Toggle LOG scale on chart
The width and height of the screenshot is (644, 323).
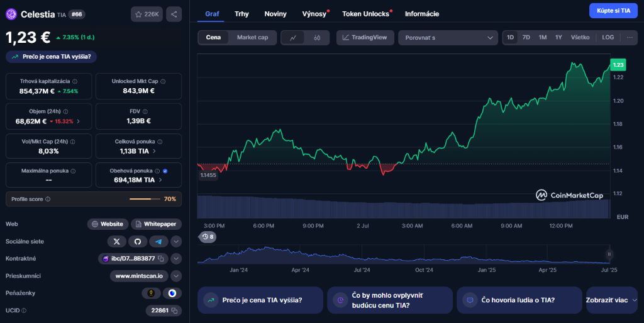point(608,37)
